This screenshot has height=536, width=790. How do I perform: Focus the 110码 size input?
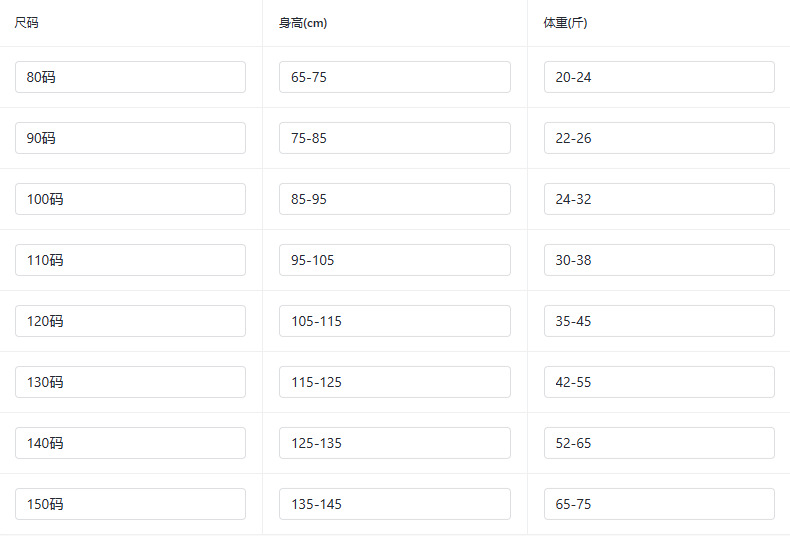click(x=130, y=260)
